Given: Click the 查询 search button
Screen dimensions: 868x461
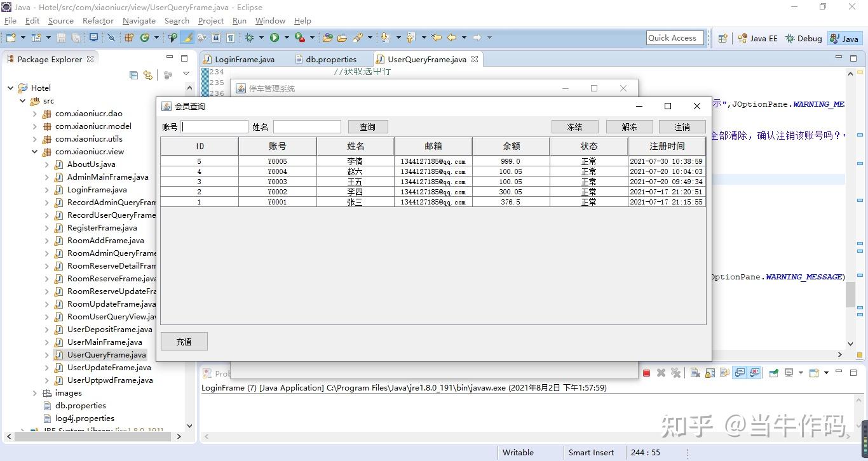Looking at the screenshot, I should 368,127.
